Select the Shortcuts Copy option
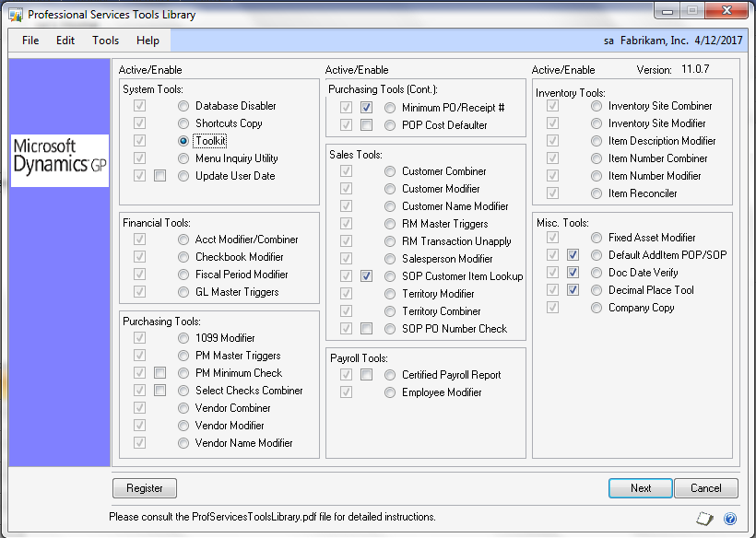This screenshot has width=756, height=538. click(x=183, y=123)
